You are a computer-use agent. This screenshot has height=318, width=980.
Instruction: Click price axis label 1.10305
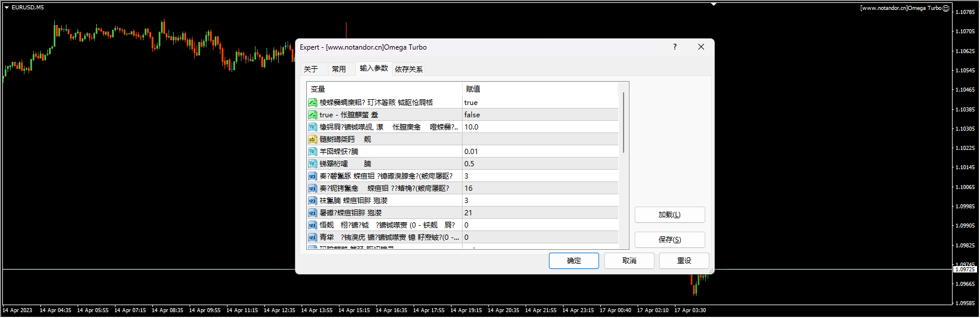coord(965,129)
